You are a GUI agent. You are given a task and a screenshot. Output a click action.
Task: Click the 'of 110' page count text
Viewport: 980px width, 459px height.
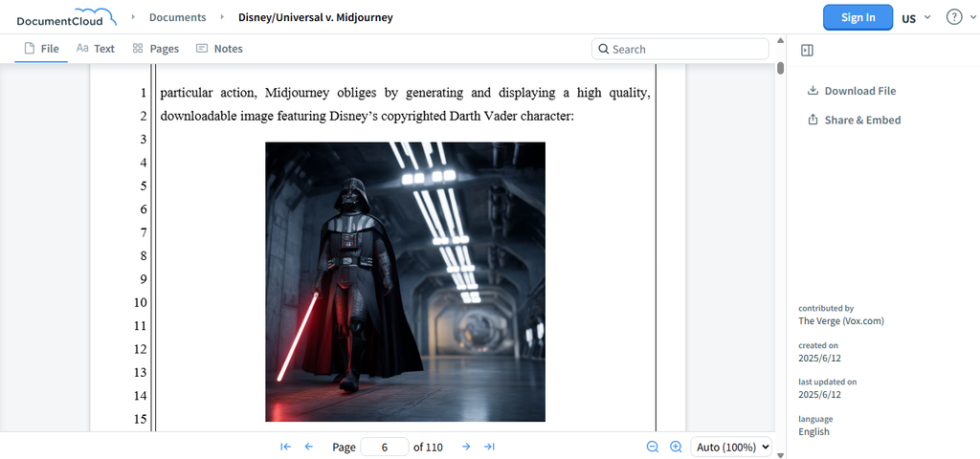[428, 448]
